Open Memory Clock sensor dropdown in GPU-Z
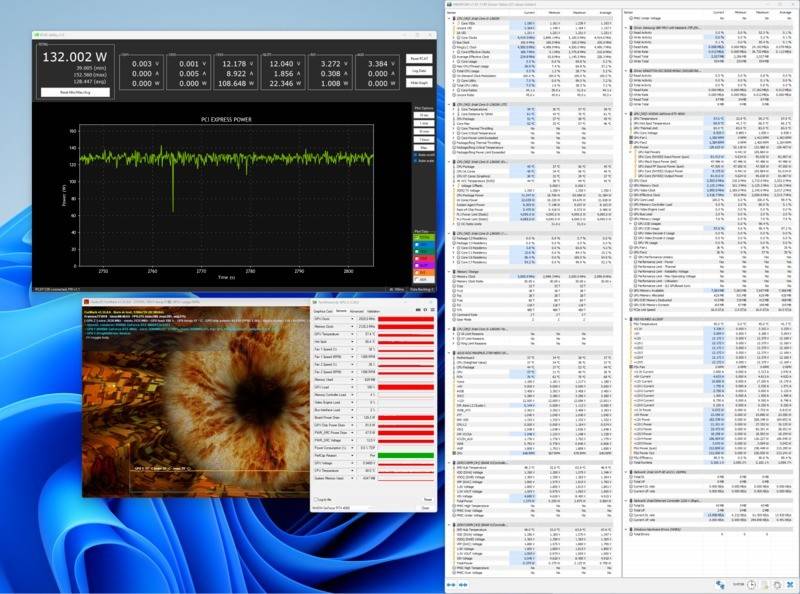The width and height of the screenshot is (800, 594). 352,327
